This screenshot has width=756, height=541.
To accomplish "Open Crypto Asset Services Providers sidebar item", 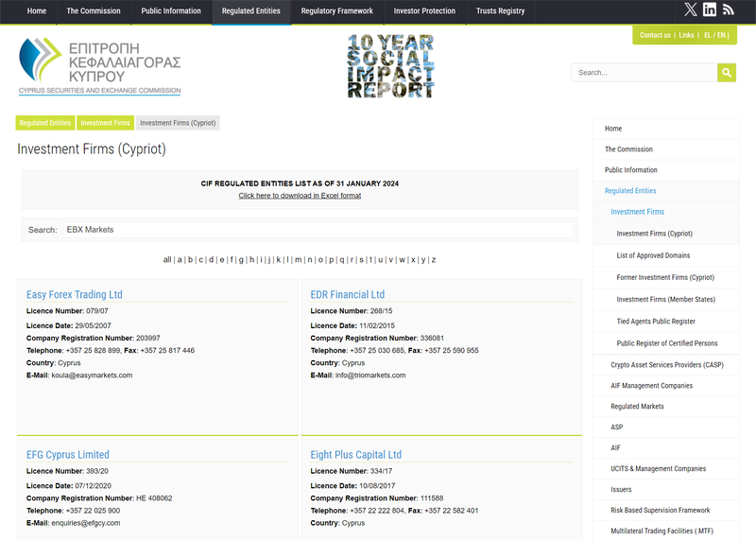I will (666, 364).
